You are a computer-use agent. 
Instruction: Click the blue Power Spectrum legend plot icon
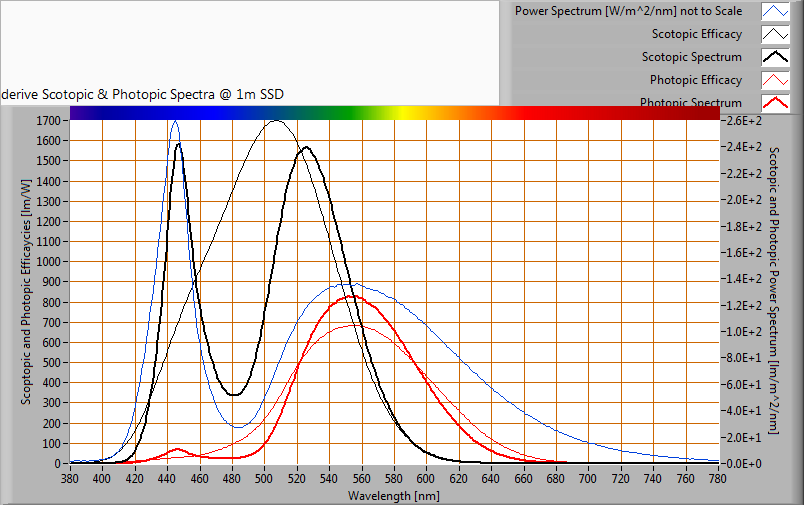coord(776,12)
